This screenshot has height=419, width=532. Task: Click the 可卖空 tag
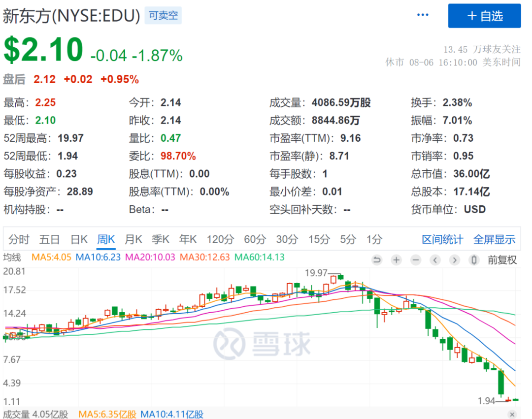163,16
